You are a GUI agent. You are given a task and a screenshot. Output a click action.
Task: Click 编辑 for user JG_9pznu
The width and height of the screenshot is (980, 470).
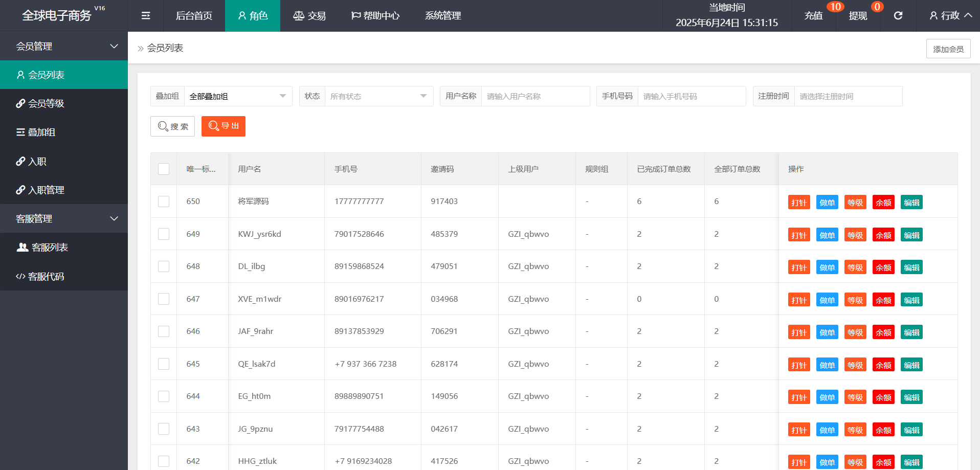tap(911, 430)
